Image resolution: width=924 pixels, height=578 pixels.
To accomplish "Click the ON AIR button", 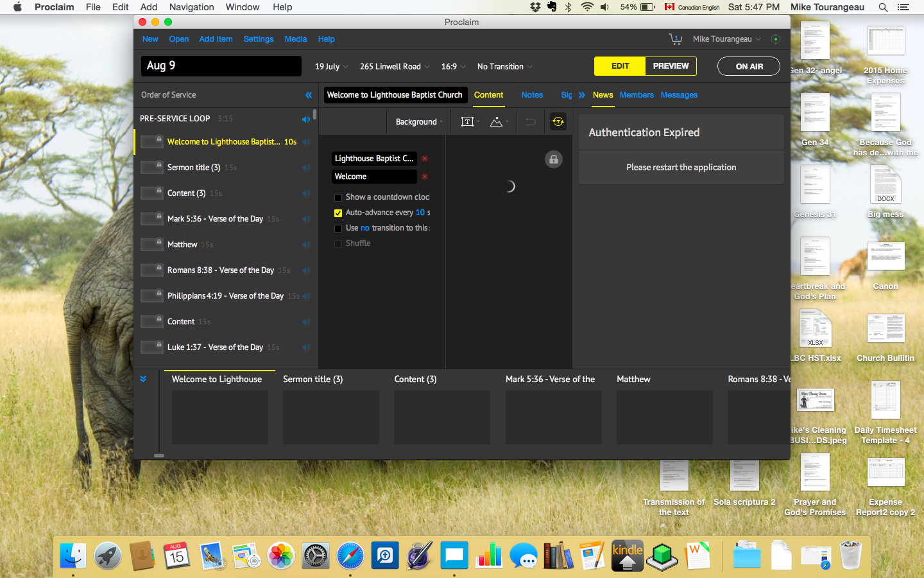I will coord(749,66).
